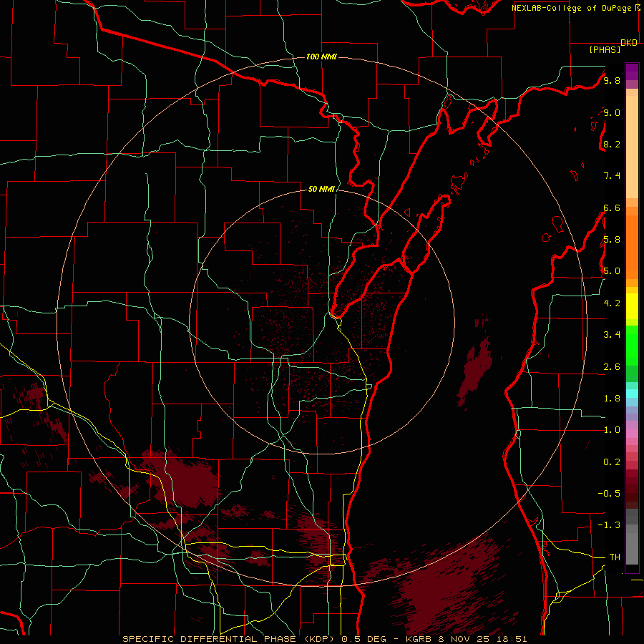
Task: Click the 2.6 legend value
Action: point(612,367)
